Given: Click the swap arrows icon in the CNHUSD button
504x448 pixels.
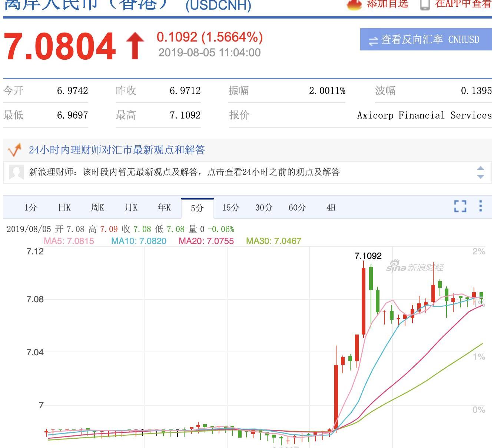Looking at the screenshot, I should click(x=373, y=40).
